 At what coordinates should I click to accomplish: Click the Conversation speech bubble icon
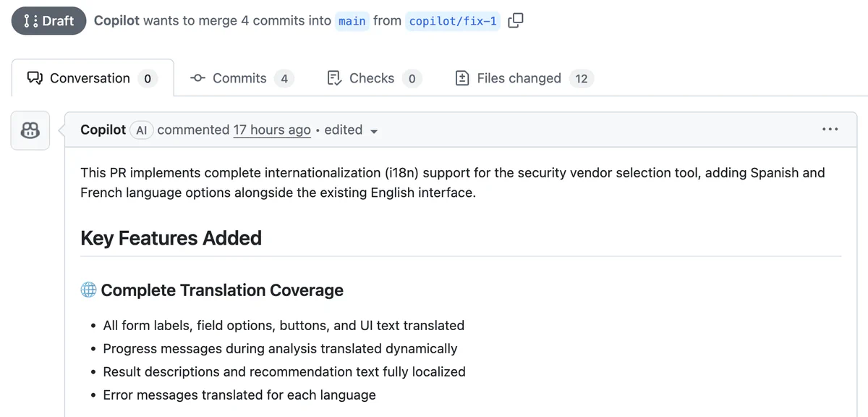[x=35, y=77]
